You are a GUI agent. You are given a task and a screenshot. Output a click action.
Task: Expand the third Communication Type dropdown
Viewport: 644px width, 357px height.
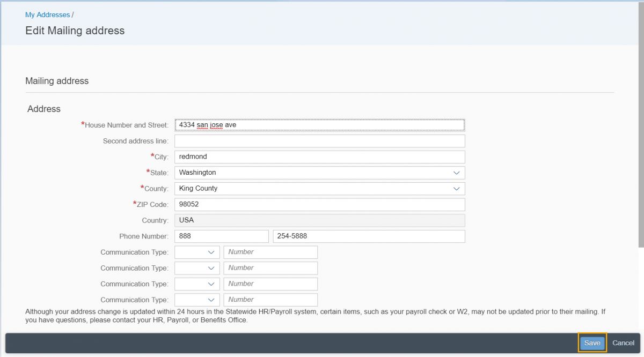[197, 284]
